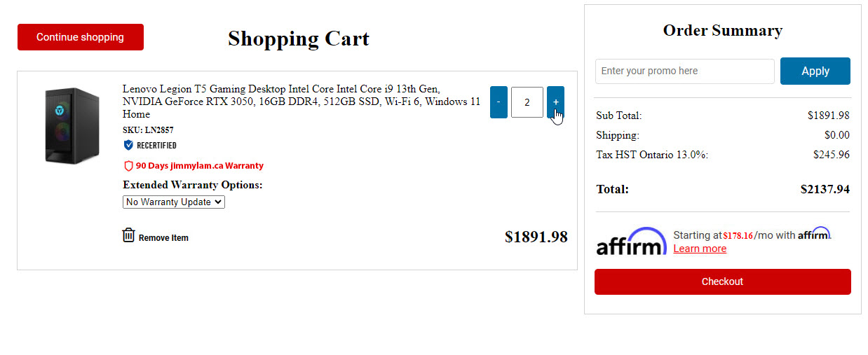This screenshot has height=355, width=868.
Task: Click the quantity number field
Action: (x=527, y=102)
